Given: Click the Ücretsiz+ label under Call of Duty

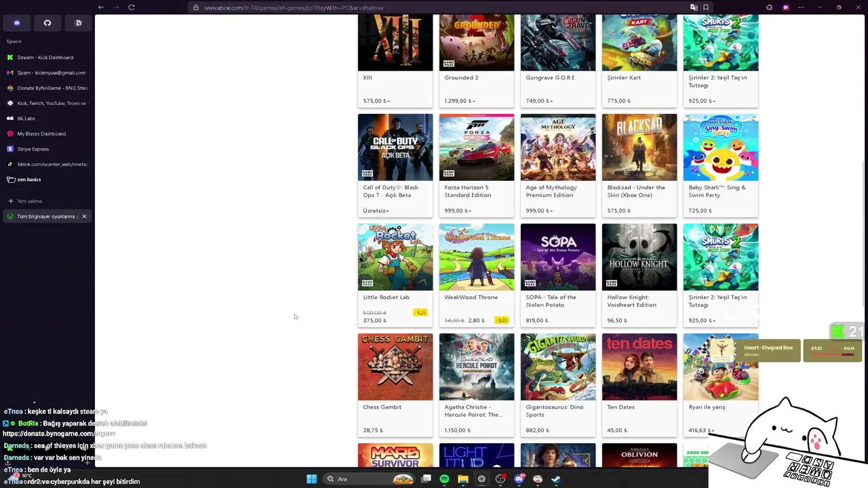Looking at the screenshot, I should point(376,211).
